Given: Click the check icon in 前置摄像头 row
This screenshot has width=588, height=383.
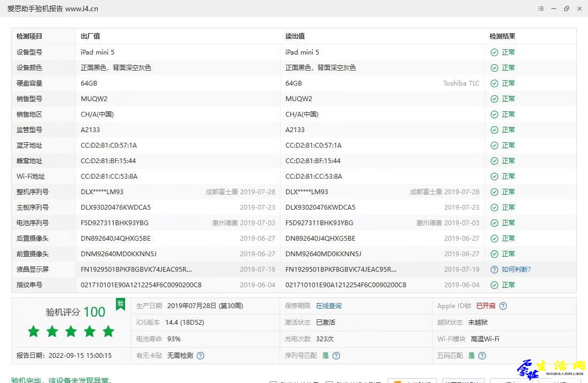Looking at the screenshot, I should pos(494,254).
